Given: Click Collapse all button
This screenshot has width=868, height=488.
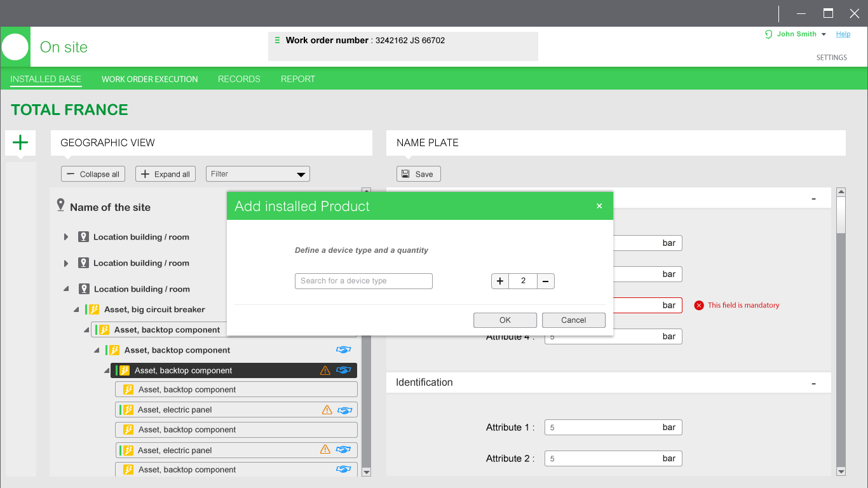Looking at the screenshot, I should [93, 174].
